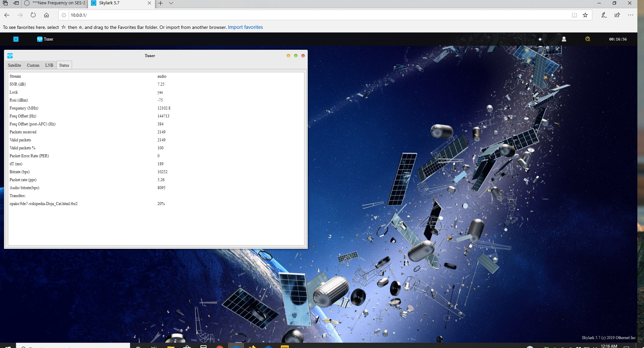Image resolution: width=644 pixels, height=348 pixels.
Task: Switch to the Satellite tab
Action: [x=15, y=65]
